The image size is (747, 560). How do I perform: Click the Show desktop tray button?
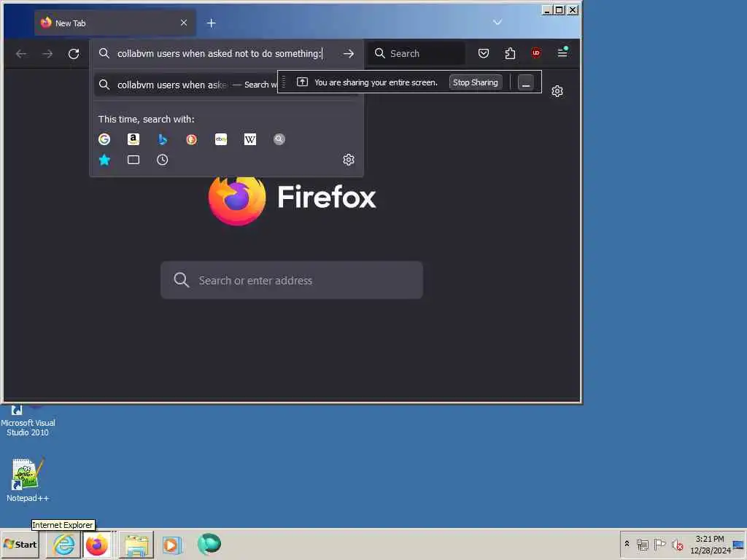tap(739, 544)
